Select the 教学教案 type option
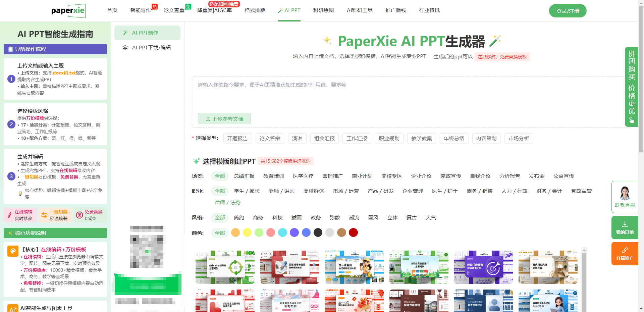 click(x=422, y=139)
